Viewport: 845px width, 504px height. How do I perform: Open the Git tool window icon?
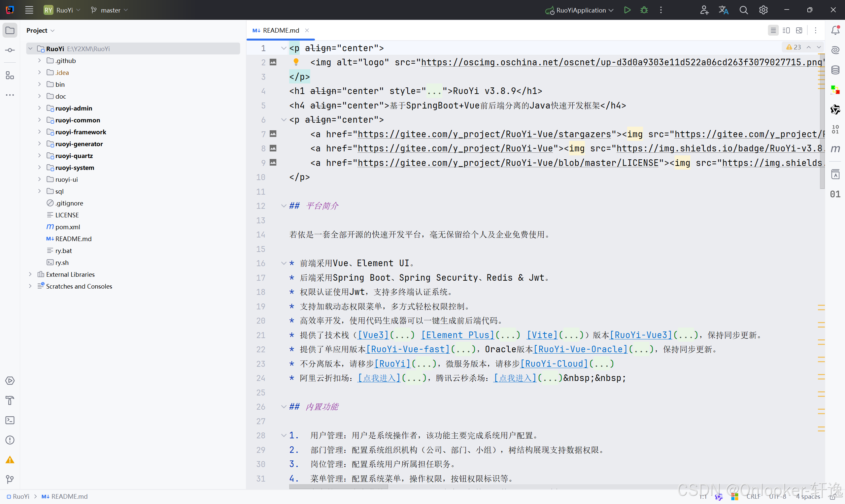tap(10, 479)
